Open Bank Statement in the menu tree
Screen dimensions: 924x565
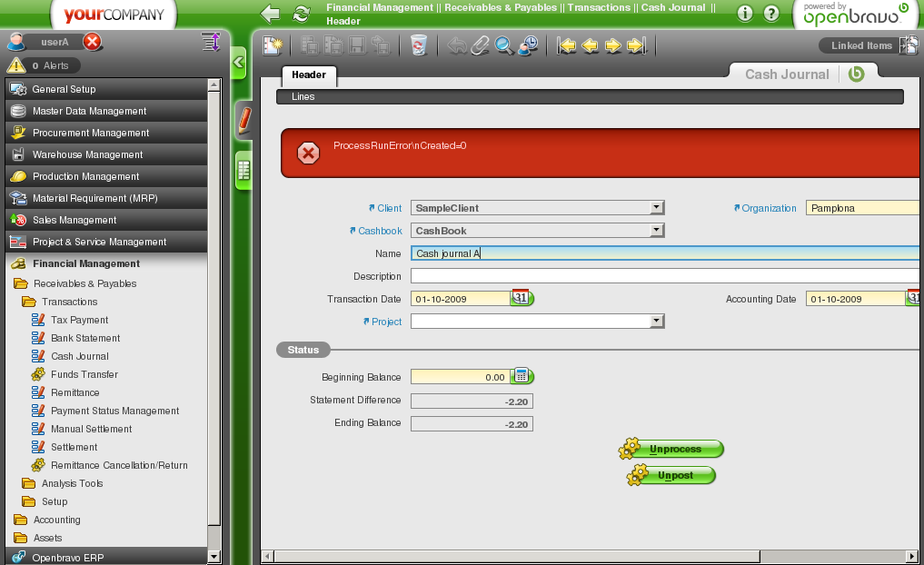(85, 338)
